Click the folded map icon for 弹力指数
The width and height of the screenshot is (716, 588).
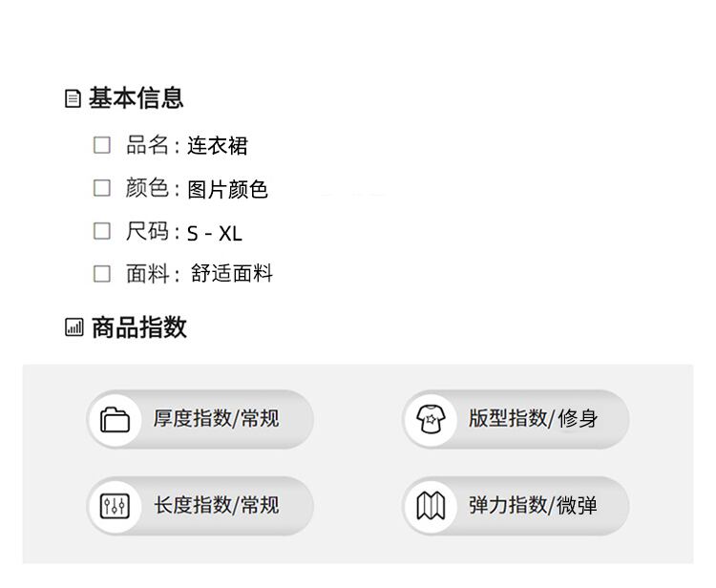(x=431, y=506)
